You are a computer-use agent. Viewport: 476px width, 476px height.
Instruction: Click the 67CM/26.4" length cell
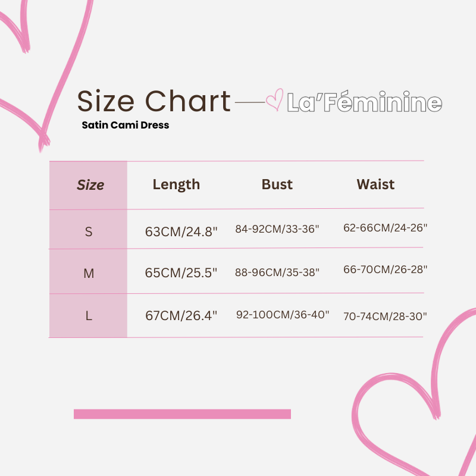[x=181, y=315]
